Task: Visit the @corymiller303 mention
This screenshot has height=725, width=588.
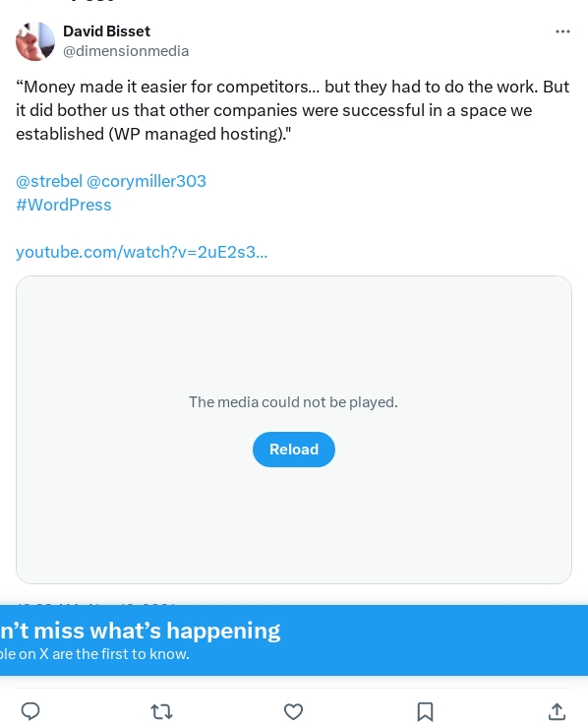Action: (x=147, y=181)
